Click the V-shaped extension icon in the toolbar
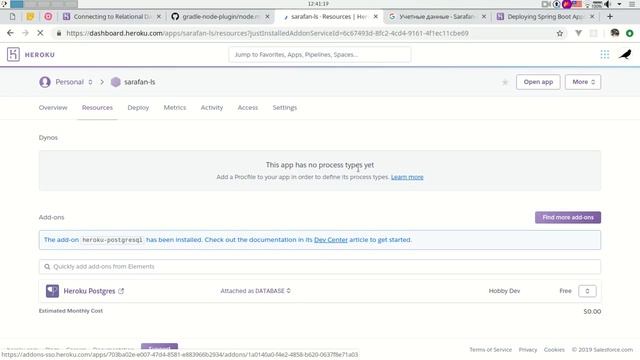Screen dimensions: 640x360 click(578, 33)
